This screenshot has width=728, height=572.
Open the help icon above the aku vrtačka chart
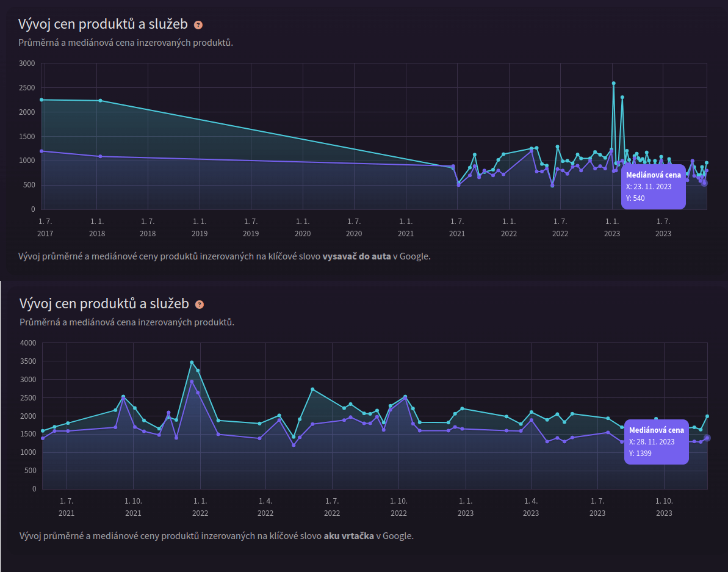199,305
